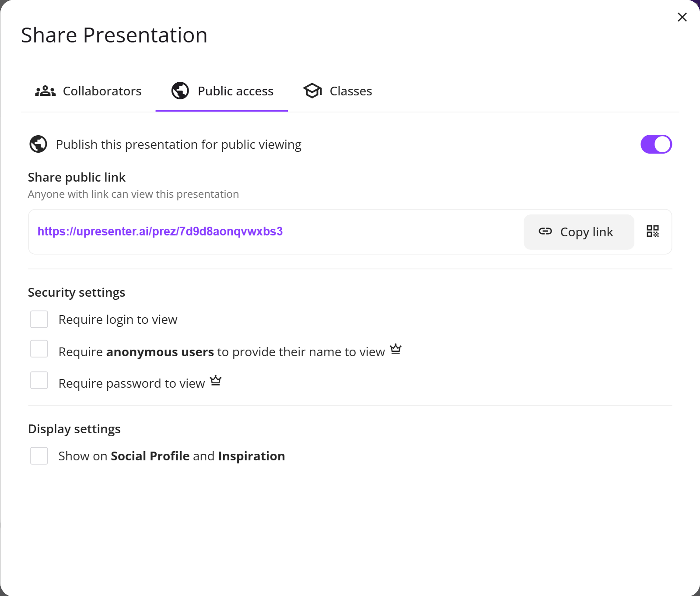Enable Require password to view

pyautogui.click(x=39, y=380)
